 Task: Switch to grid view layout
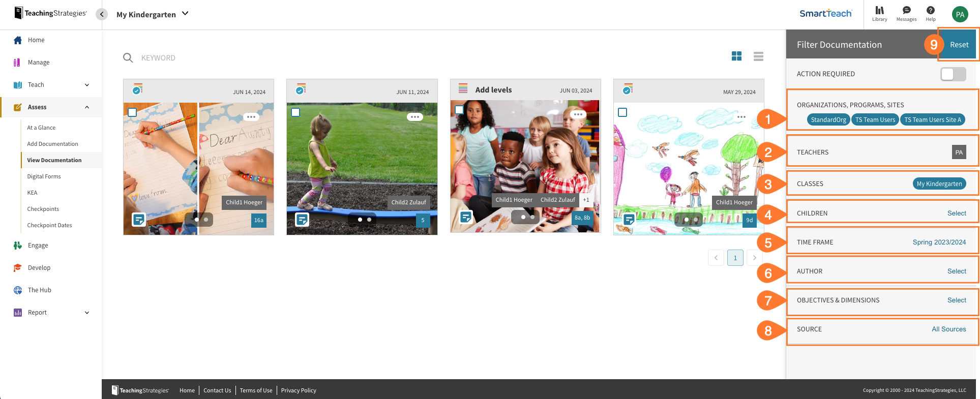point(736,56)
